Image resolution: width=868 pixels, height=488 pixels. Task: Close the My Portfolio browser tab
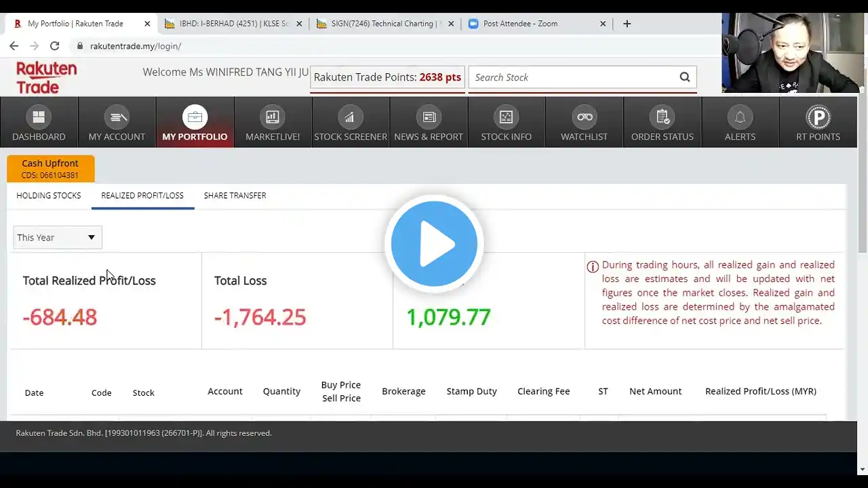(x=147, y=24)
